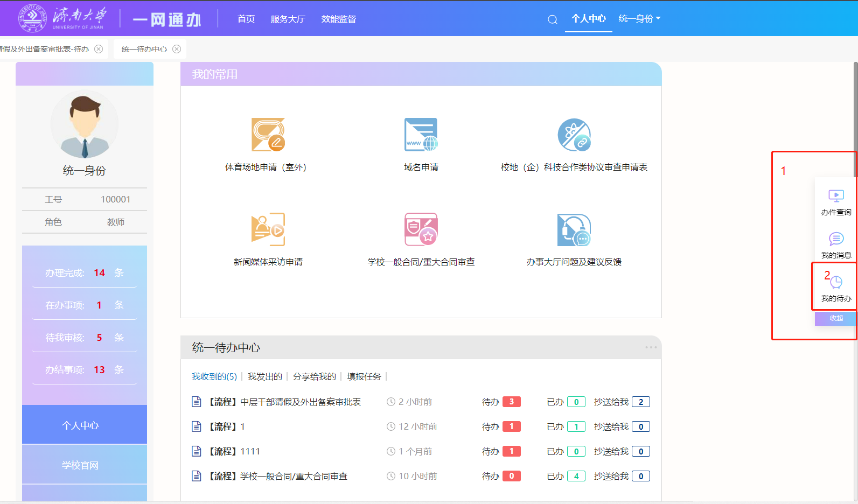Expand the 统一身份 user dropdown
This screenshot has width=858, height=504.
[639, 19]
